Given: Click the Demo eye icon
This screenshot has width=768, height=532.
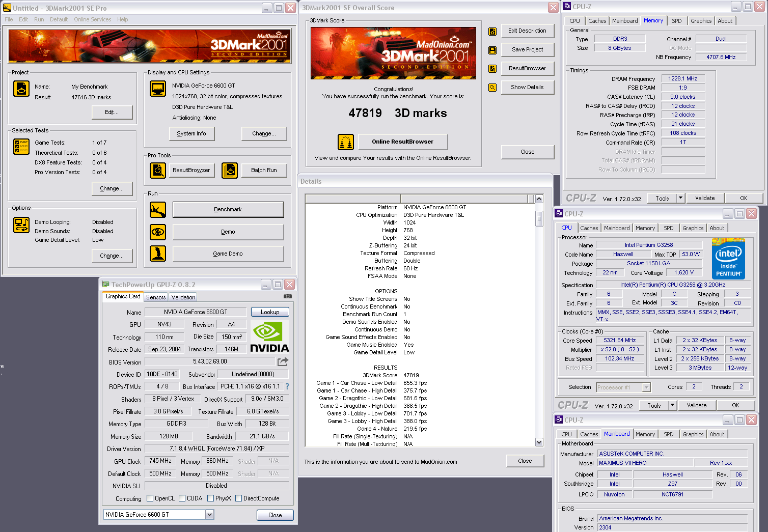Looking at the screenshot, I should 158,232.
